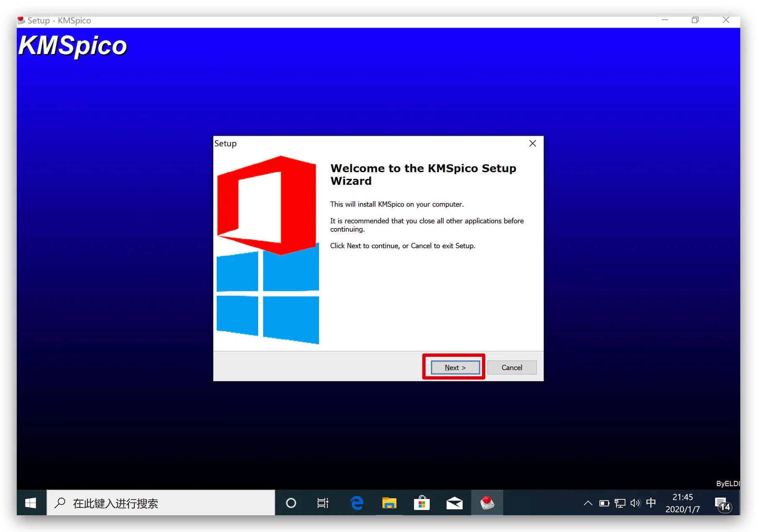Open the volume icon in tray
Viewport: 757px width, 532px height.
click(635, 503)
